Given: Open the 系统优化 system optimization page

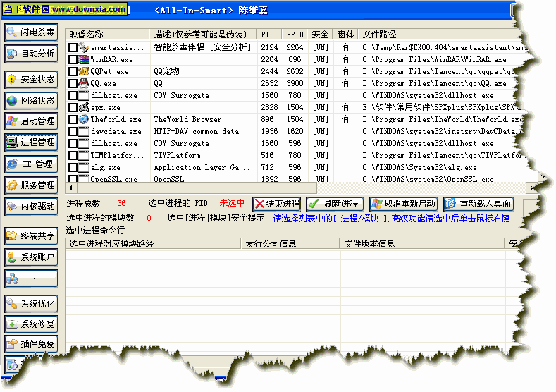Looking at the screenshot, I should pyautogui.click(x=31, y=304).
